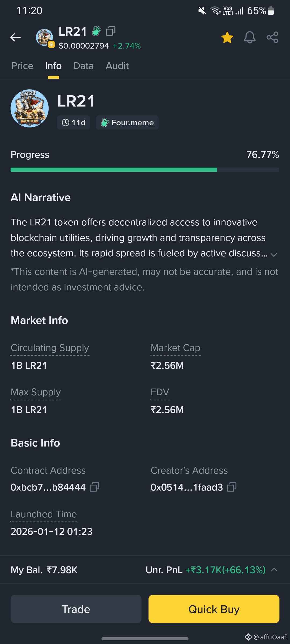Copy the contract address icon
Image resolution: width=290 pixels, height=644 pixels.
click(94, 487)
